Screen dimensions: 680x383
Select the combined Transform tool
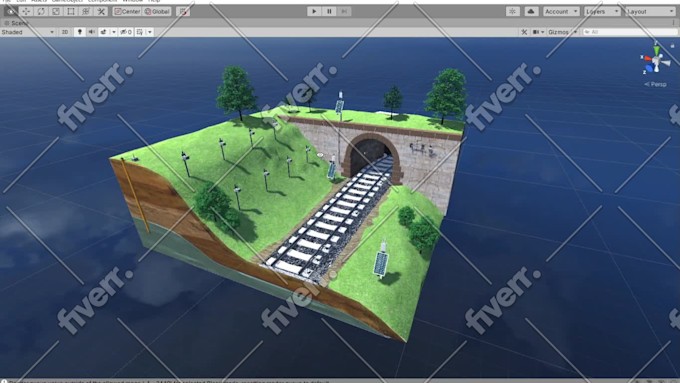tap(86, 11)
